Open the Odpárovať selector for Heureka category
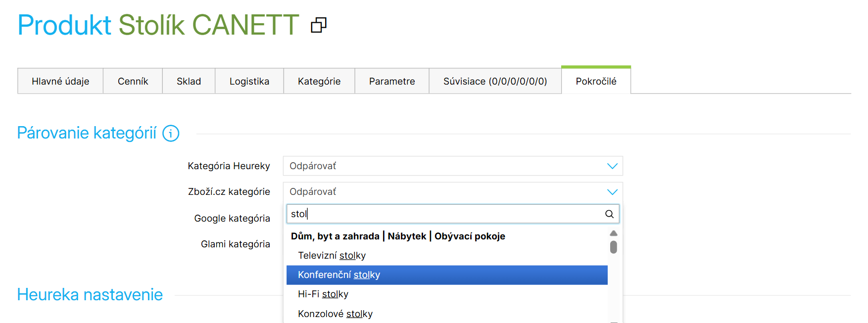Screen dimensions: 868x323 coord(445,166)
